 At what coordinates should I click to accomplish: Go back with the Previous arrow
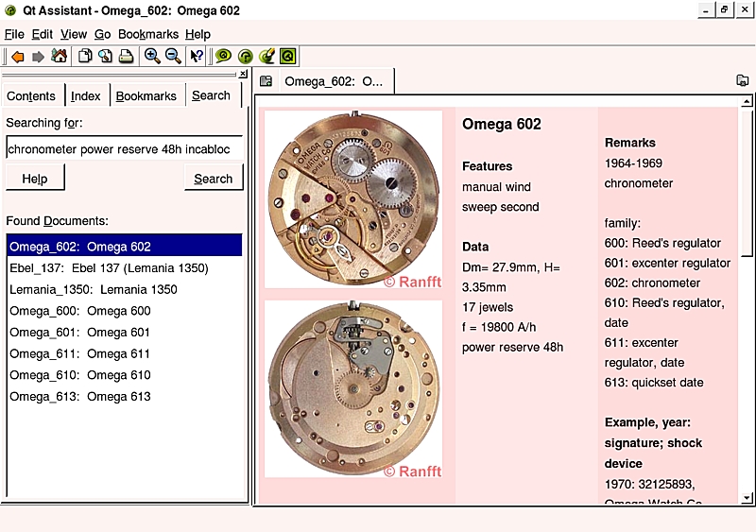(x=17, y=57)
